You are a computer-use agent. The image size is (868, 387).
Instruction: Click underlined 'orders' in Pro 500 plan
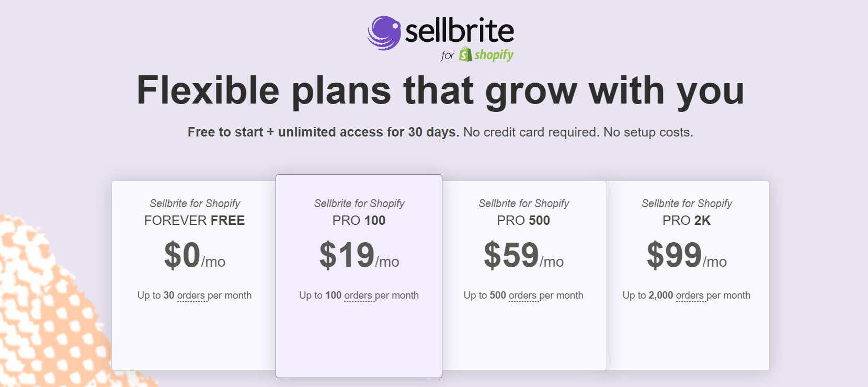[523, 295]
